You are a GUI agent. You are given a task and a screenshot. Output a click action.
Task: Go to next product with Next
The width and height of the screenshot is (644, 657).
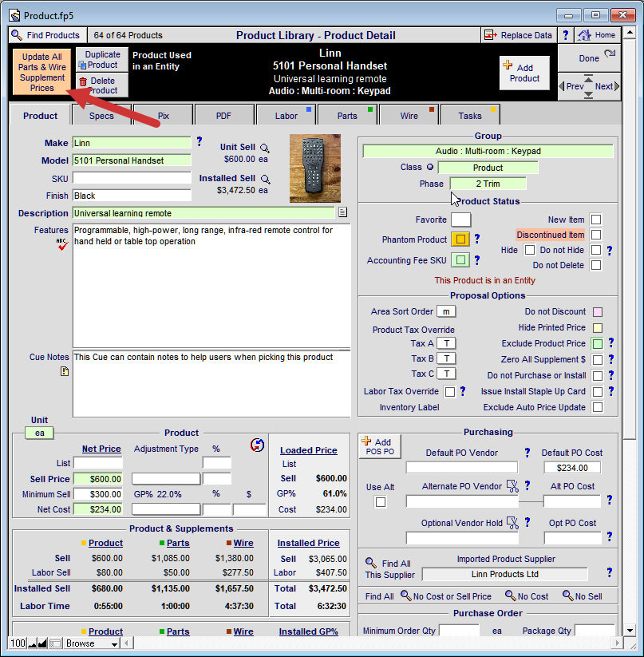(x=606, y=86)
